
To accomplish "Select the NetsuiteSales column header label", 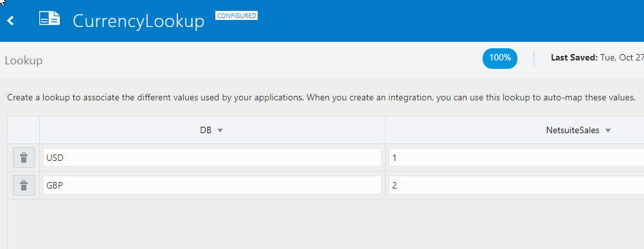I will [x=573, y=130].
